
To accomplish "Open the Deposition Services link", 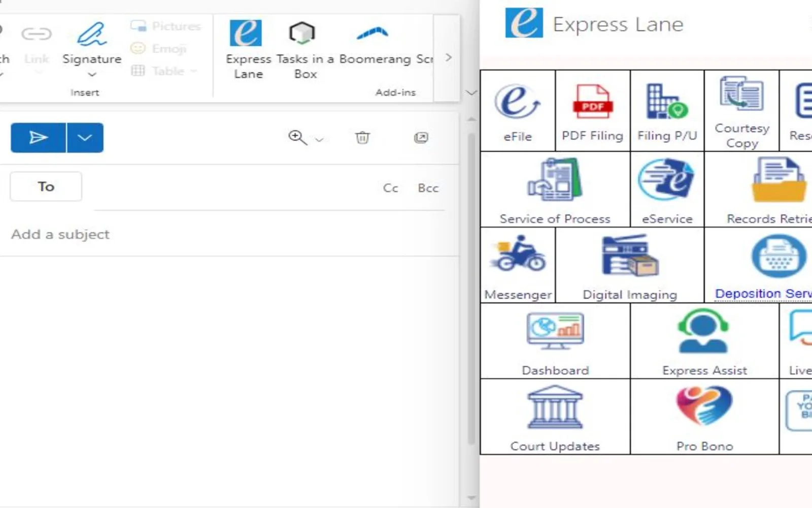I will tap(763, 294).
